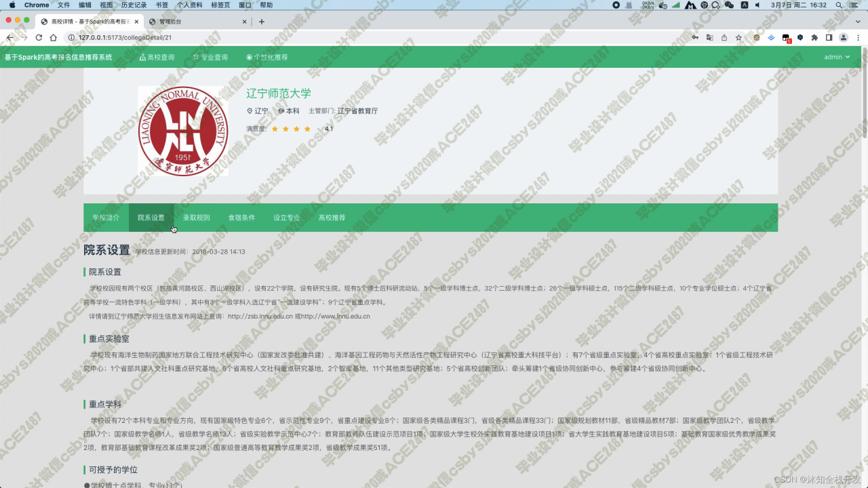Open the 历史记录 menu

click(134, 5)
